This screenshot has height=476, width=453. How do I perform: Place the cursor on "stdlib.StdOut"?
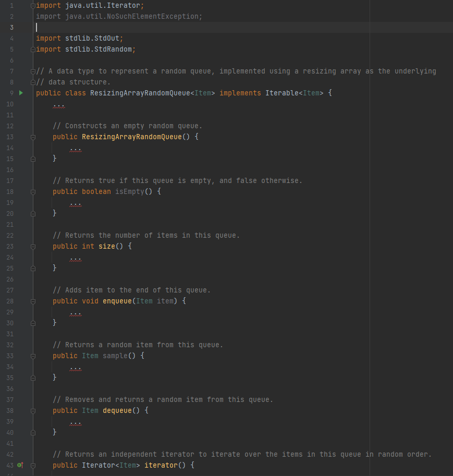[x=92, y=38]
